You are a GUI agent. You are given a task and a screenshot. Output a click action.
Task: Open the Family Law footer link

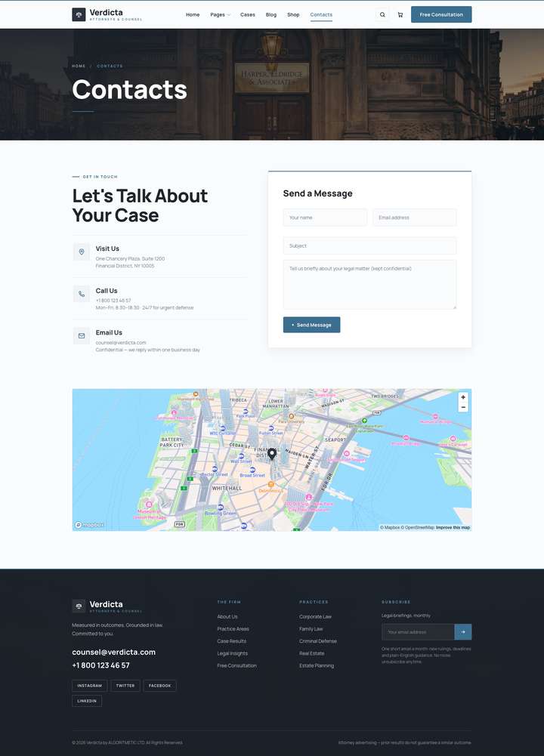(311, 628)
